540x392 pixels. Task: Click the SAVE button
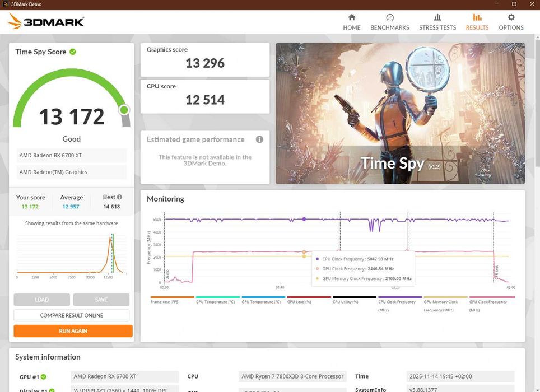point(101,300)
